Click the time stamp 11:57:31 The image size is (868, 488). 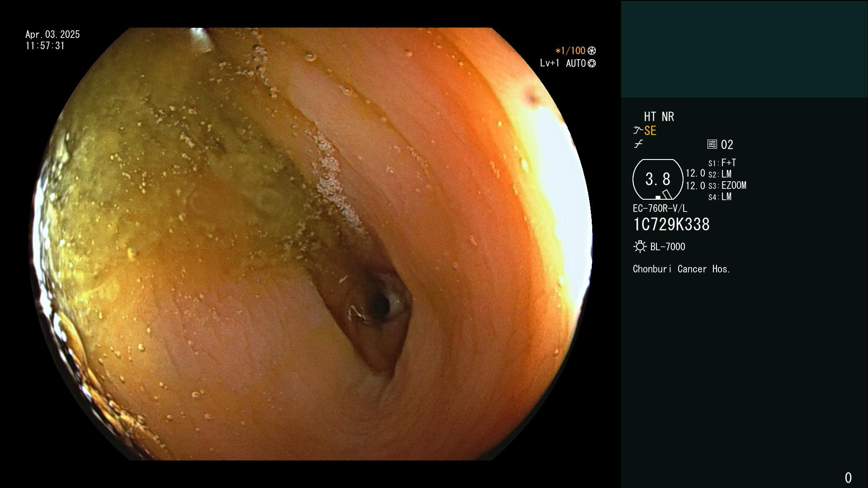pos(45,46)
